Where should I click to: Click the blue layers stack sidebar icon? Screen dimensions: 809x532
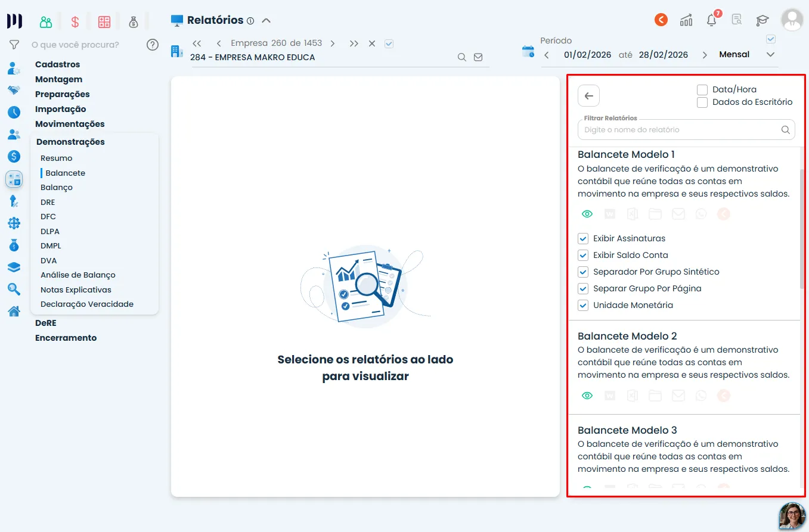tap(14, 267)
